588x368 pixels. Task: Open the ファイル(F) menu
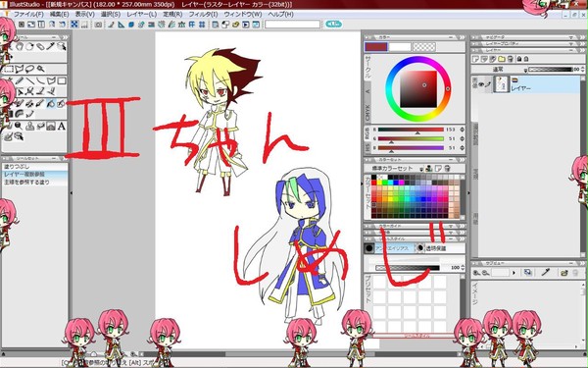point(28,15)
